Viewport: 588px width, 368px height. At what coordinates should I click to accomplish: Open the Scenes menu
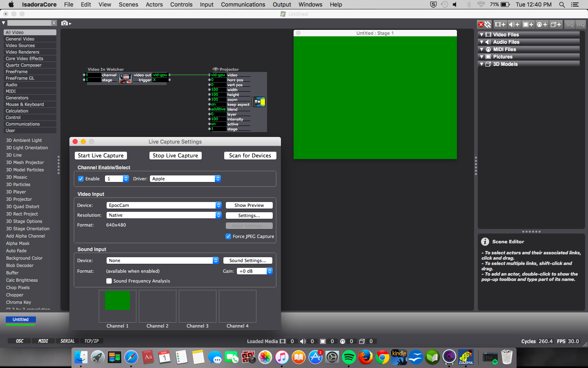[x=128, y=4]
